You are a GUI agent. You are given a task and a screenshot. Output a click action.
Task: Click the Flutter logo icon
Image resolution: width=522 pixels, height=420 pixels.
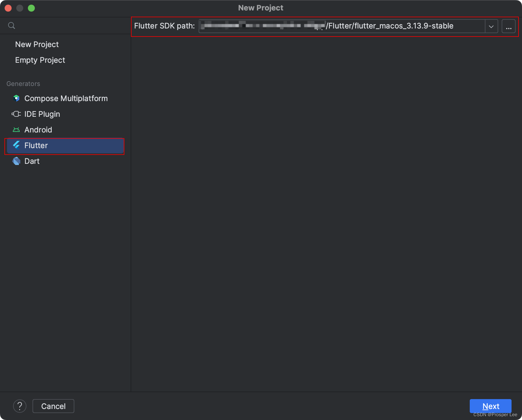coord(17,145)
